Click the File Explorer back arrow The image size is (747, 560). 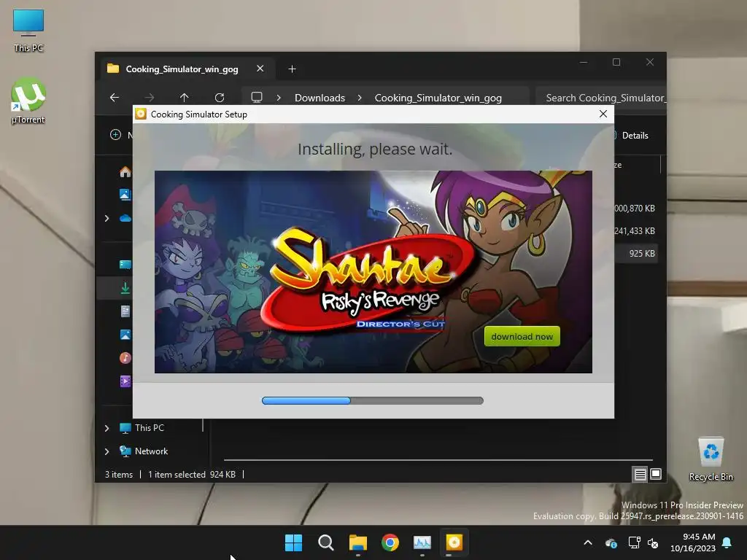point(115,98)
